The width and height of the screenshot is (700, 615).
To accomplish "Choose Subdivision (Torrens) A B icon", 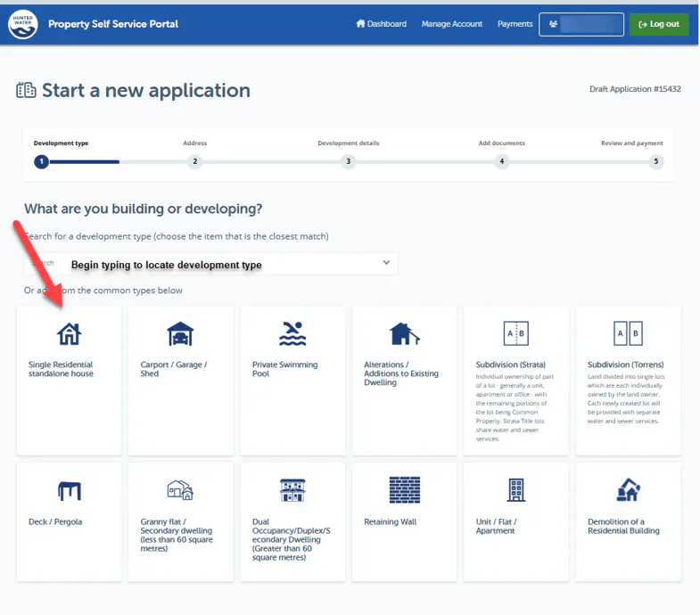I will pyautogui.click(x=628, y=333).
